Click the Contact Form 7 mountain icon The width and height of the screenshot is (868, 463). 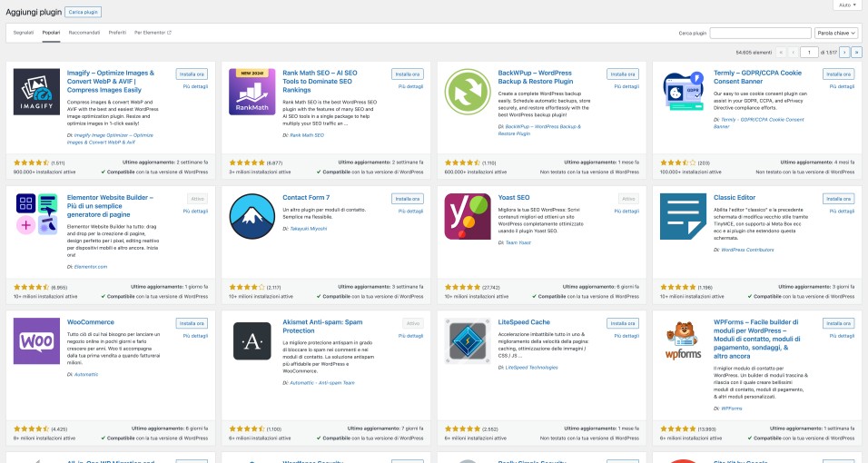coord(252,216)
